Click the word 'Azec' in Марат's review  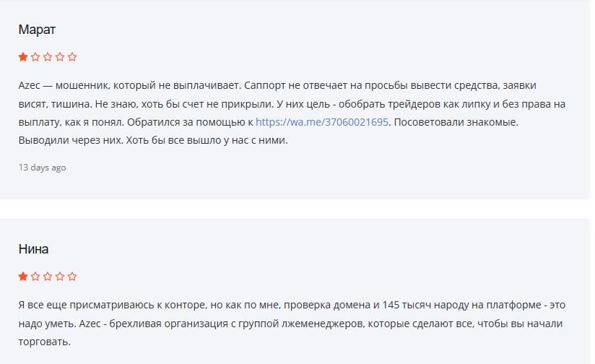pos(29,85)
